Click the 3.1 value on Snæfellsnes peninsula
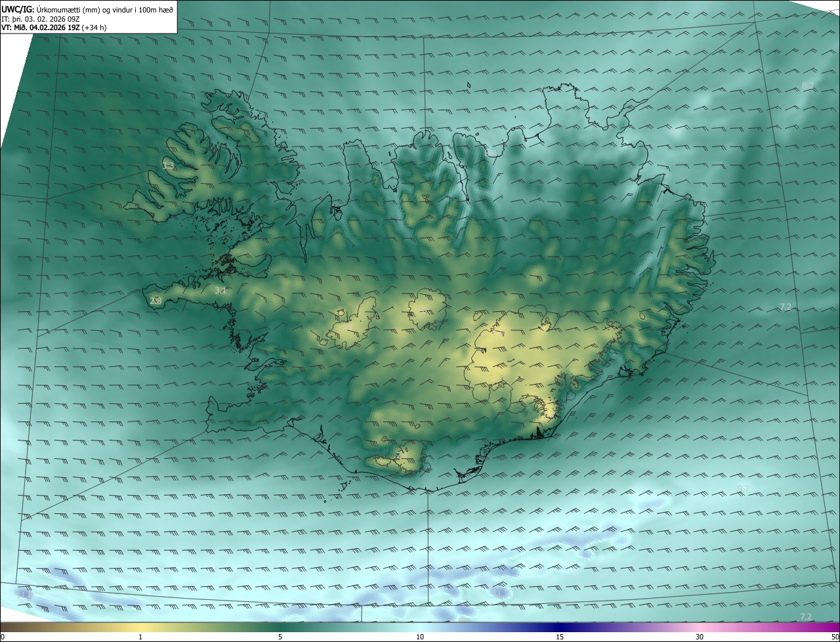The height and width of the screenshot is (642, 840). [220, 289]
